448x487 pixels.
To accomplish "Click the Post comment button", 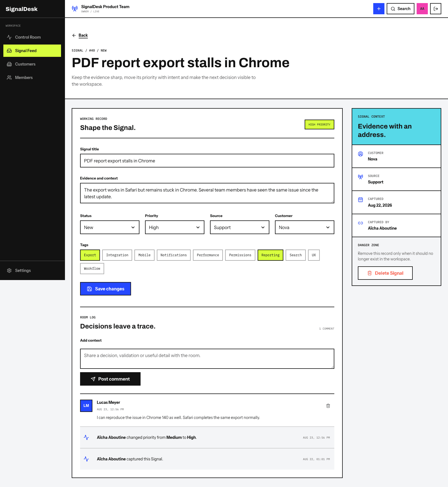I will pyautogui.click(x=110, y=379).
